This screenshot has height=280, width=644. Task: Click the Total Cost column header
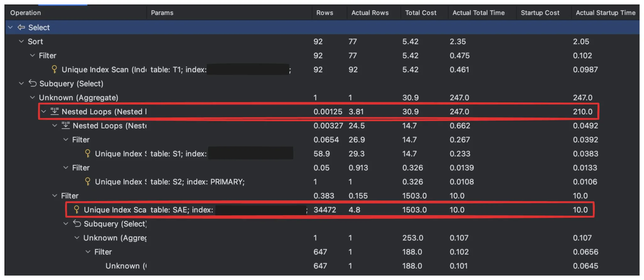coord(420,13)
